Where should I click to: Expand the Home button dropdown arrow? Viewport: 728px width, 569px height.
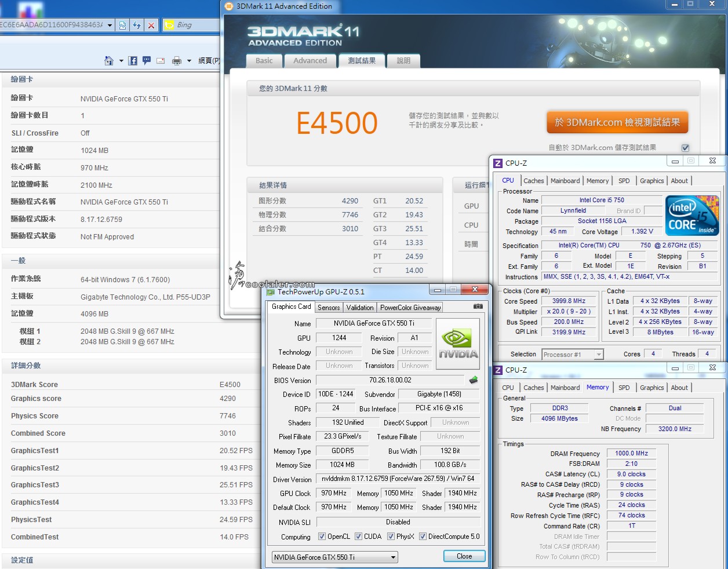pos(121,61)
